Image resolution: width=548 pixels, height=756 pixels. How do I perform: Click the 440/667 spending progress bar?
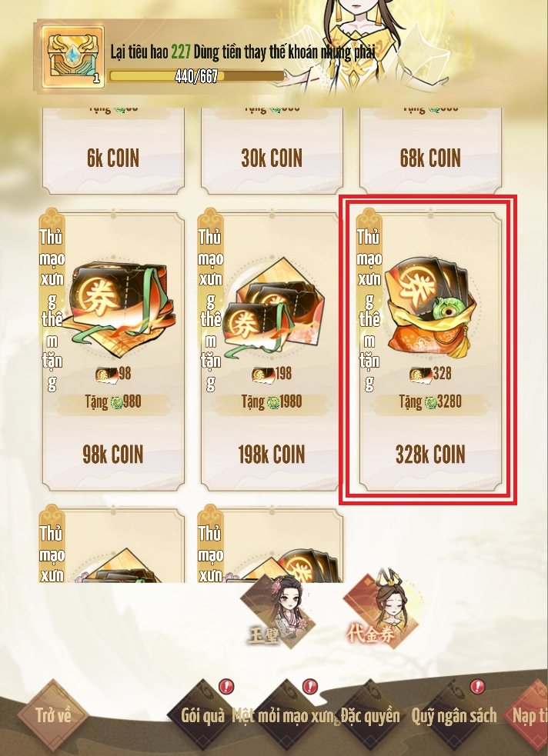(x=196, y=76)
